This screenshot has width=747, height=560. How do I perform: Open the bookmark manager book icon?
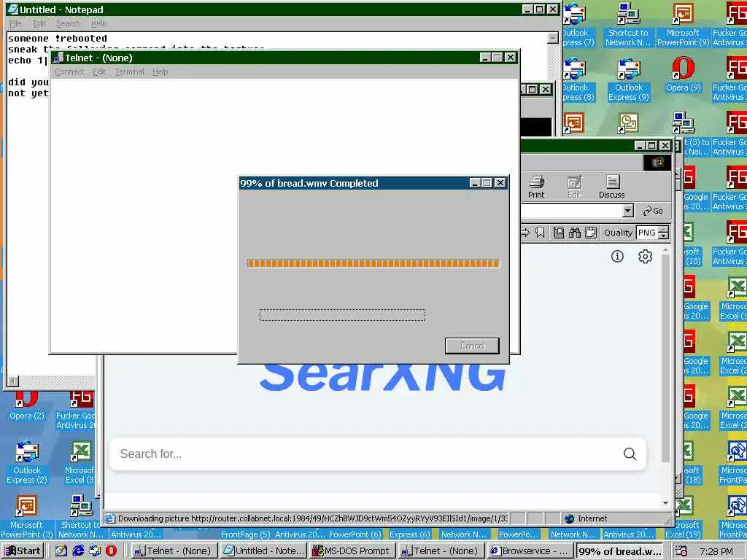pyautogui.click(x=558, y=233)
